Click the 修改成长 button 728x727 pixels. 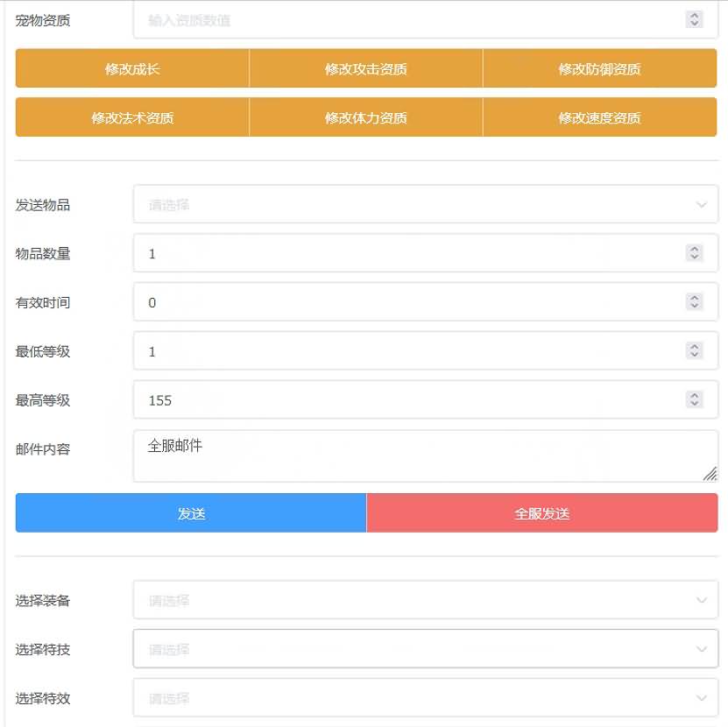(x=131, y=68)
